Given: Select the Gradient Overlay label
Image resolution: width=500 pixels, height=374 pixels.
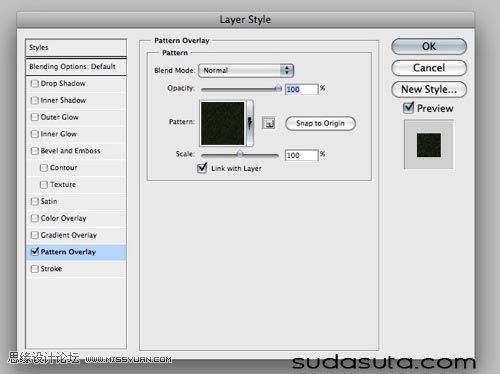Looking at the screenshot, I should tap(69, 235).
